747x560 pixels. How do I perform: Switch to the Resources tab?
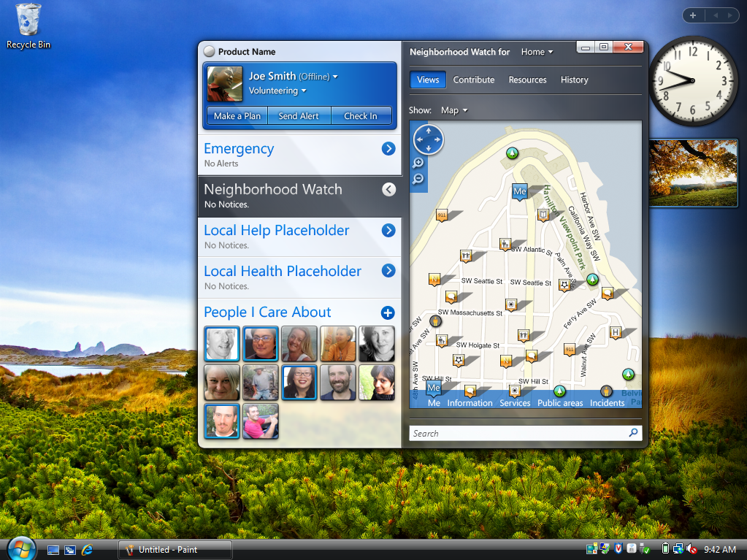[x=527, y=80]
